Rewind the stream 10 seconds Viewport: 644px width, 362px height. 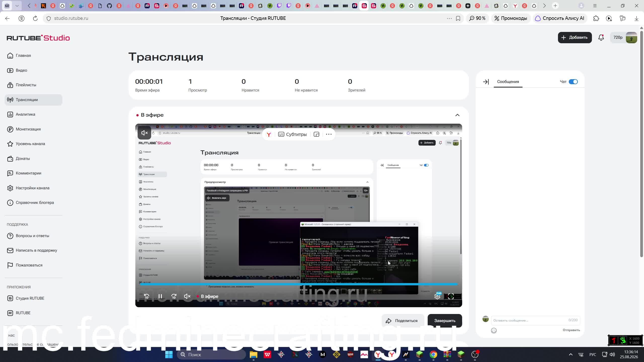tap(147, 296)
